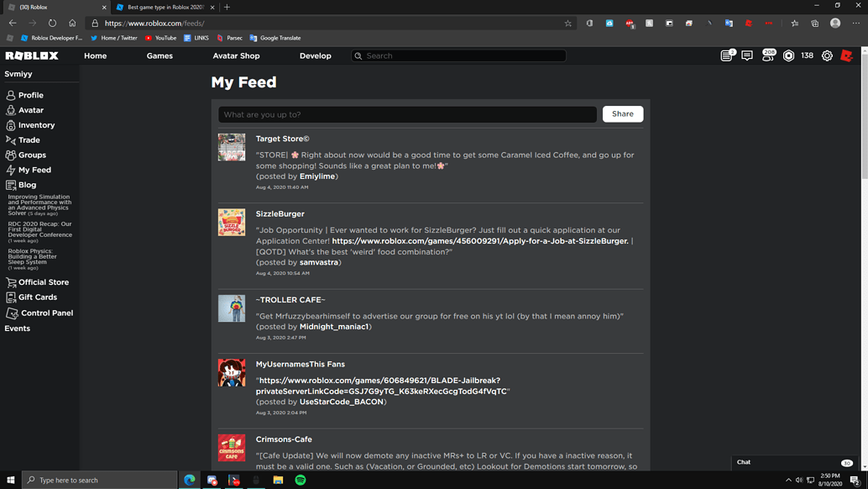Click the SizzleBurger group thumbnail

(232, 222)
